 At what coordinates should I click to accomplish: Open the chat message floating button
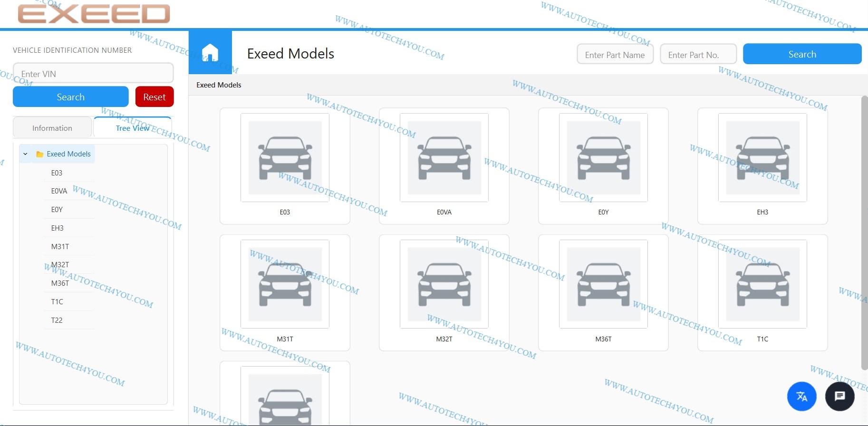pos(839,396)
